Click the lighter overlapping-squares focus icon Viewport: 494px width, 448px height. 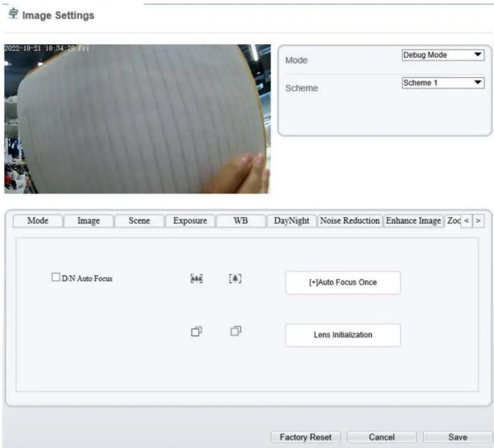click(x=236, y=331)
